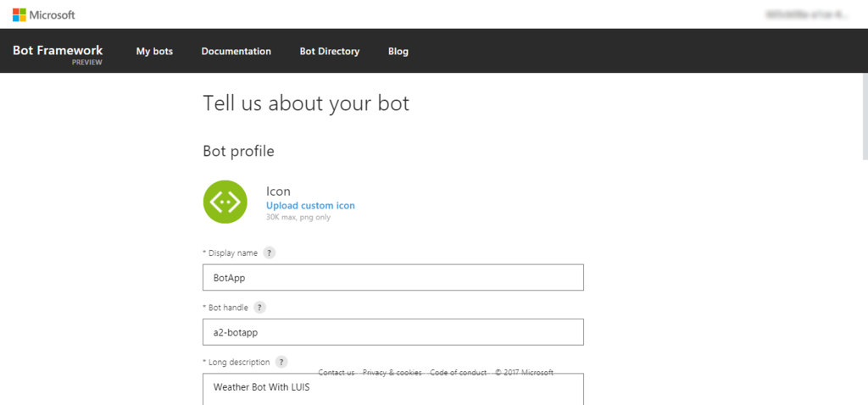Screen dimensions: 868x405
Task: Click the blurred account name
Action: 807,15
